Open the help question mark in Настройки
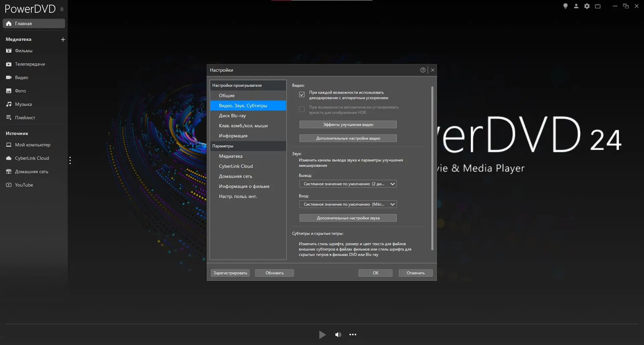The width and height of the screenshot is (644, 345). pos(423,70)
